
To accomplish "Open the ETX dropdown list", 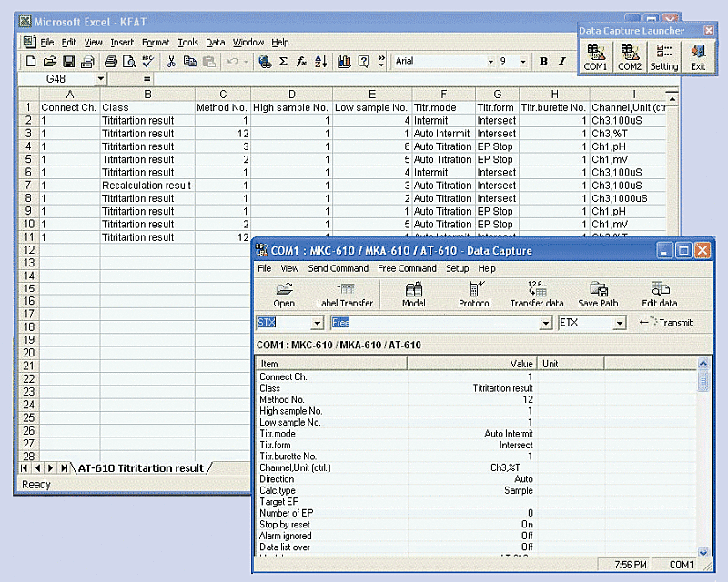I will tap(619, 323).
